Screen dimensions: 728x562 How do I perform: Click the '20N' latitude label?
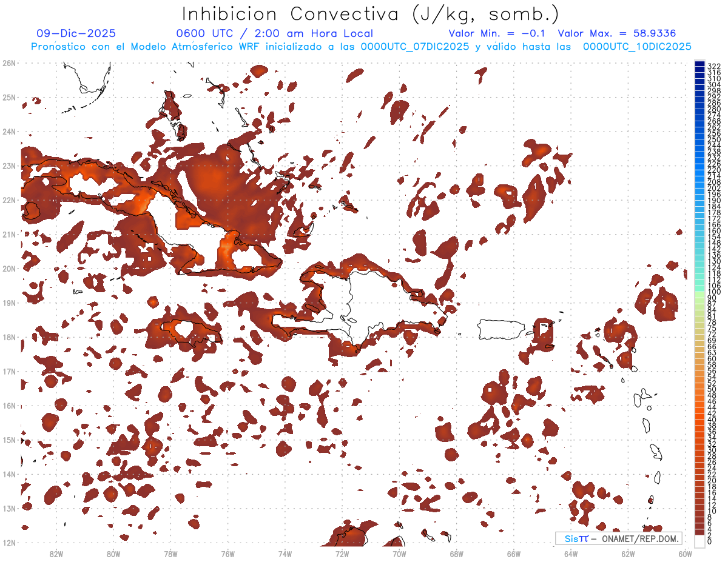click(x=9, y=269)
